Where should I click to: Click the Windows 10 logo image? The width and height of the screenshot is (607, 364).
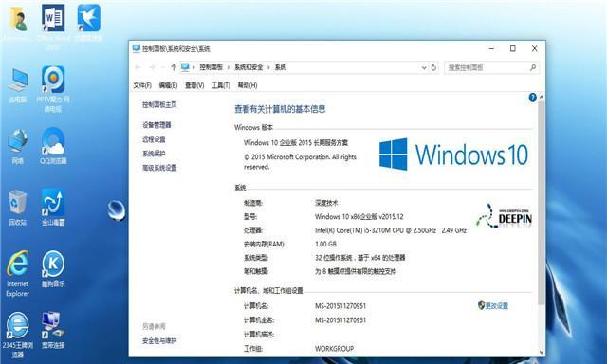453,155
